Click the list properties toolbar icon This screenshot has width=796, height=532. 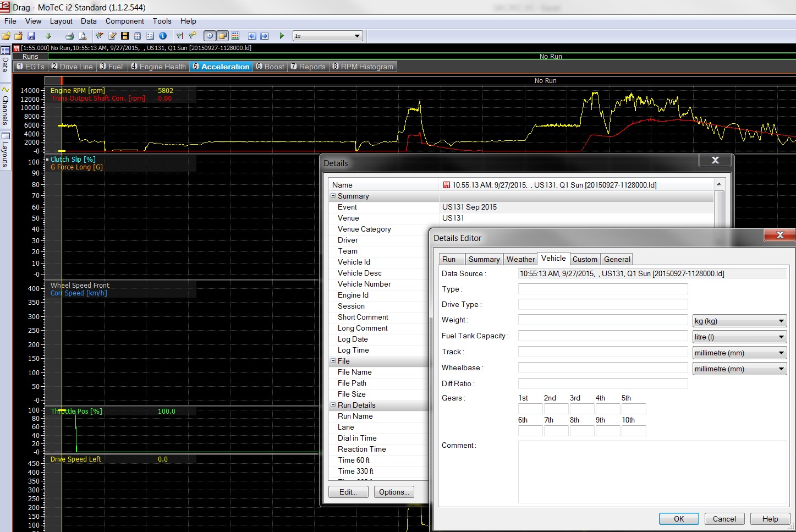[150, 36]
